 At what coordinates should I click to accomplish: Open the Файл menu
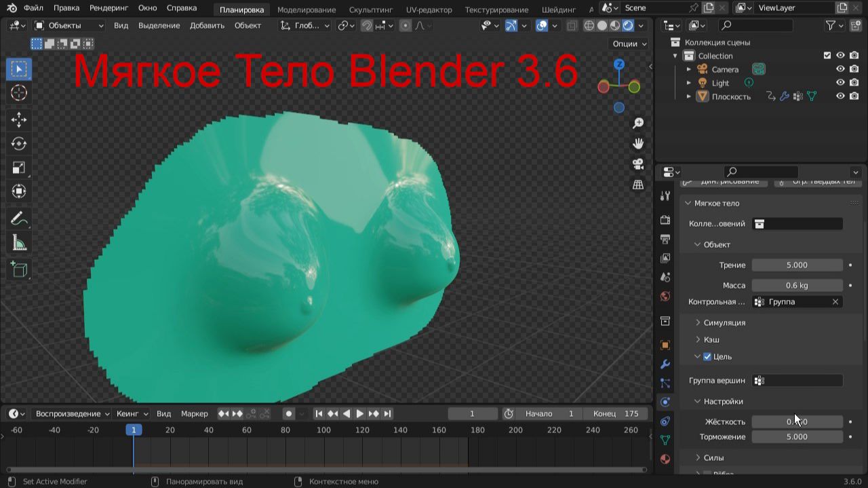coord(33,8)
